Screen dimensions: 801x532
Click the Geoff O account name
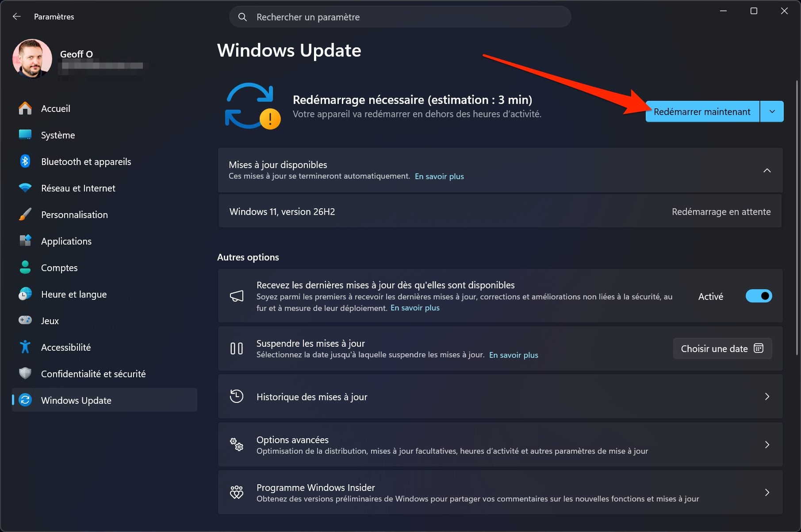click(77, 54)
